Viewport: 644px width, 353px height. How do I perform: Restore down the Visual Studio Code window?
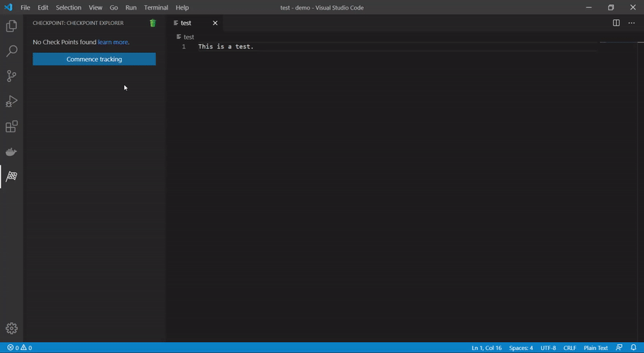(x=611, y=7)
